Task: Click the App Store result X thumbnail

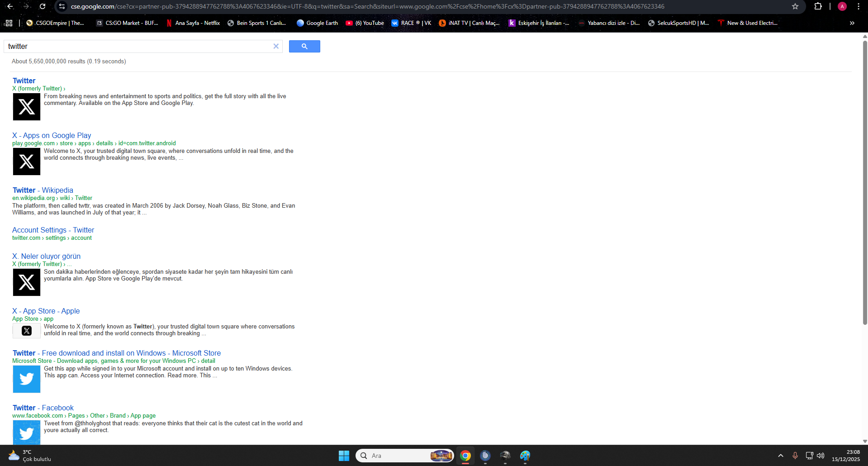Action: pyautogui.click(x=27, y=331)
